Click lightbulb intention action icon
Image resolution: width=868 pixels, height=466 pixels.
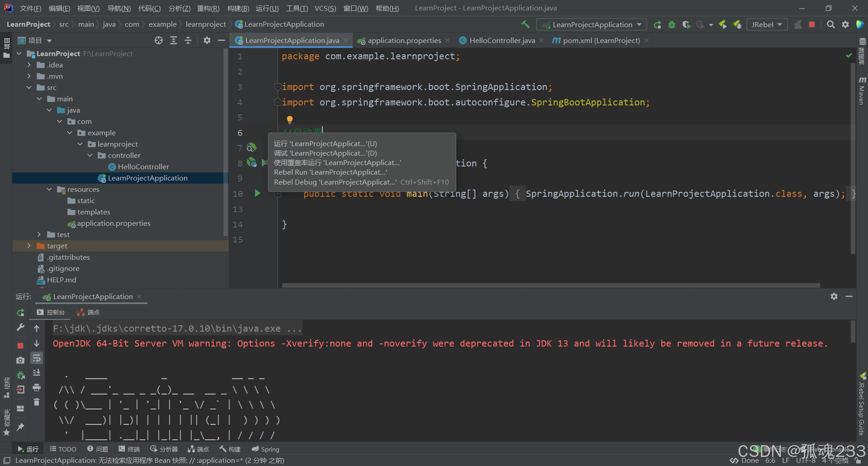(290, 119)
